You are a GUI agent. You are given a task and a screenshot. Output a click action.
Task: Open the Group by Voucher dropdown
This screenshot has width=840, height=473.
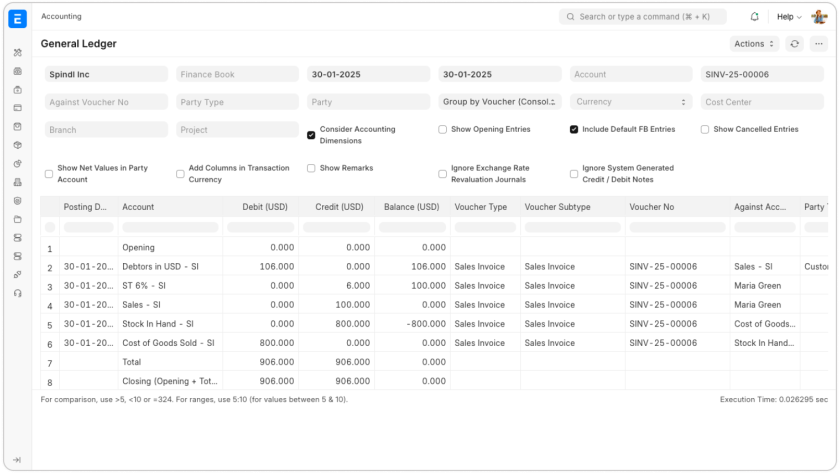pyautogui.click(x=500, y=102)
